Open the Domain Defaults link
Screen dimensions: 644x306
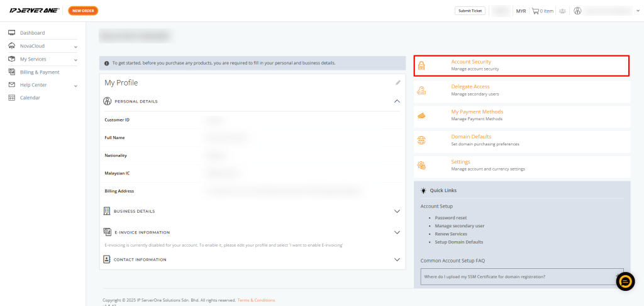[x=472, y=137]
